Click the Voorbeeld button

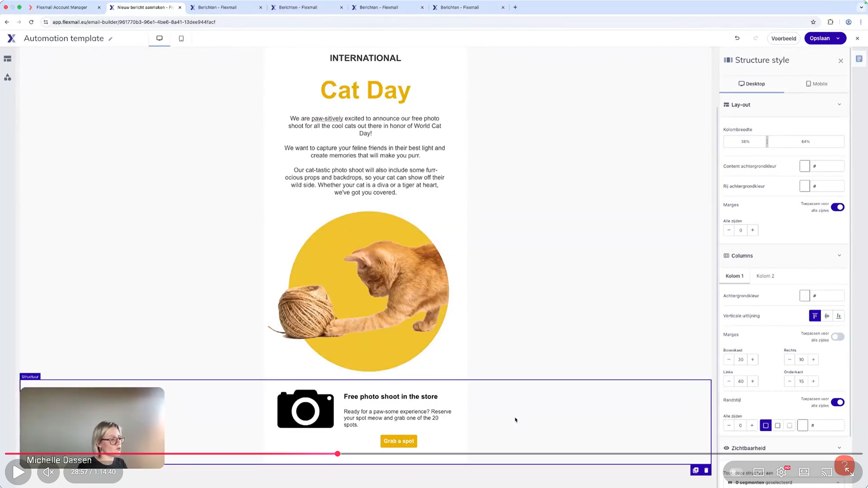coord(783,38)
